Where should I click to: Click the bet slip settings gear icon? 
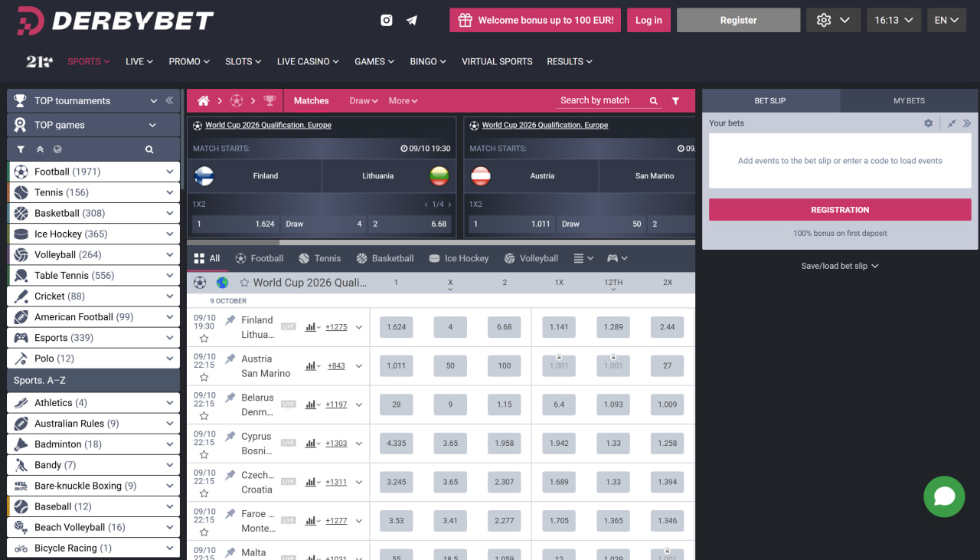pyautogui.click(x=928, y=123)
